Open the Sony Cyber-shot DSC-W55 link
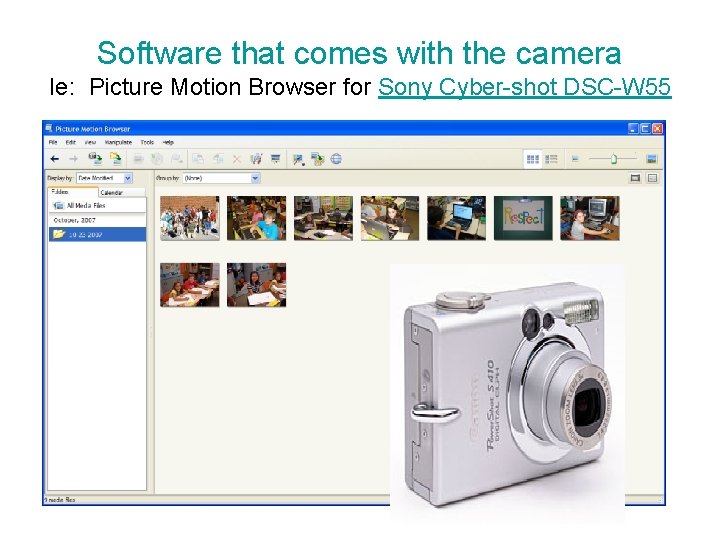The image size is (720, 540). tap(524, 87)
